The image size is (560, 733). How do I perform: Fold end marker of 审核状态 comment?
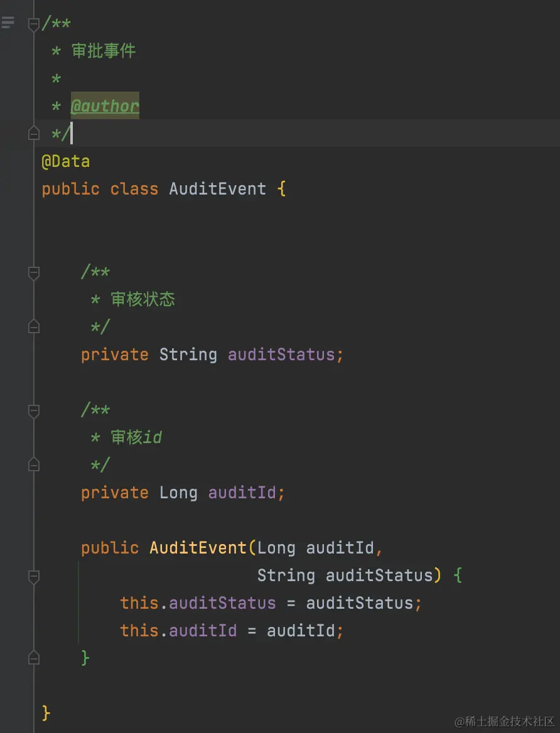pyautogui.click(x=34, y=326)
